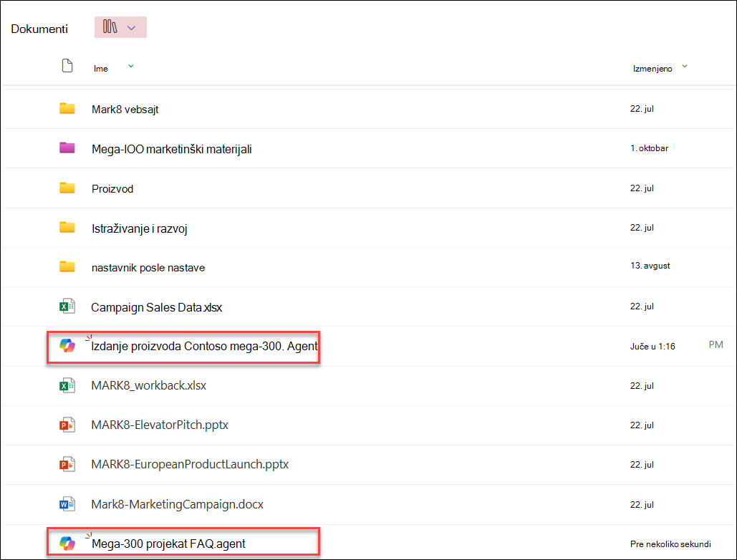Click the Mark8 vebsajt folder icon
This screenshot has width=737, height=560.
click(x=67, y=109)
